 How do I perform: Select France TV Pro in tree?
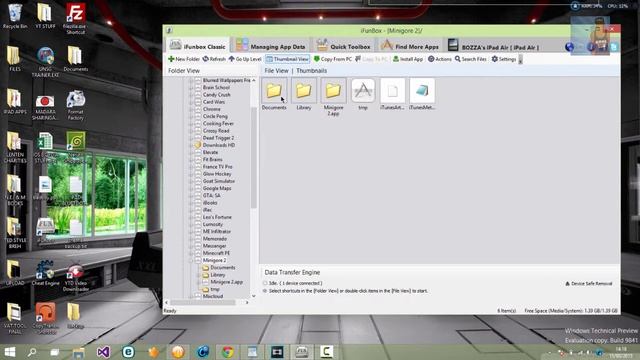(218, 167)
